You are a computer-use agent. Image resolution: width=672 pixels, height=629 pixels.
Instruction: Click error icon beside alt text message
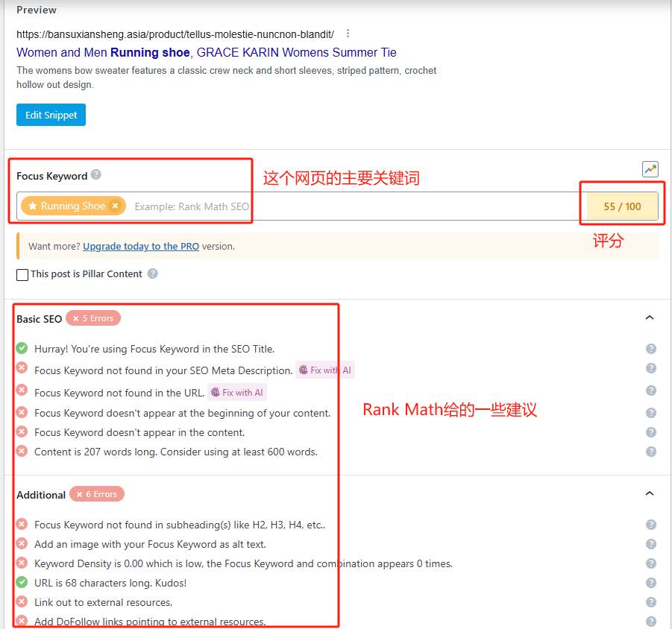22,543
